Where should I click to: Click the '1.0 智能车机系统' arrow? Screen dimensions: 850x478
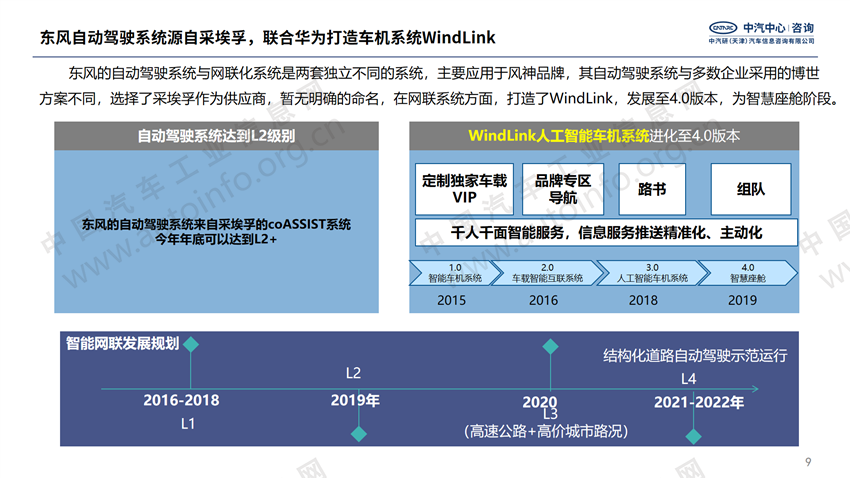pyautogui.click(x=455, y=273)
